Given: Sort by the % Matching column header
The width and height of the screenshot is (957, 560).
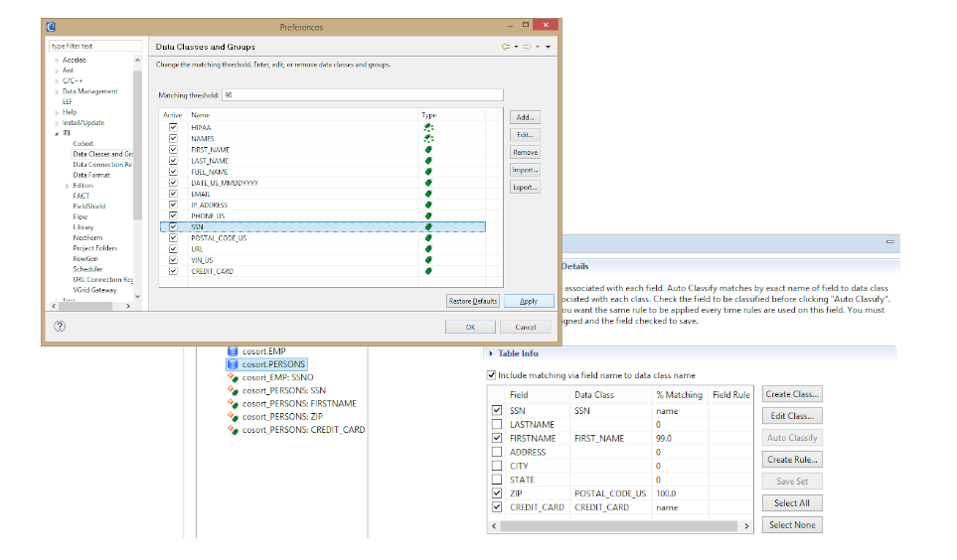Looking at the screenshot, I should click(x=680, y=395).
